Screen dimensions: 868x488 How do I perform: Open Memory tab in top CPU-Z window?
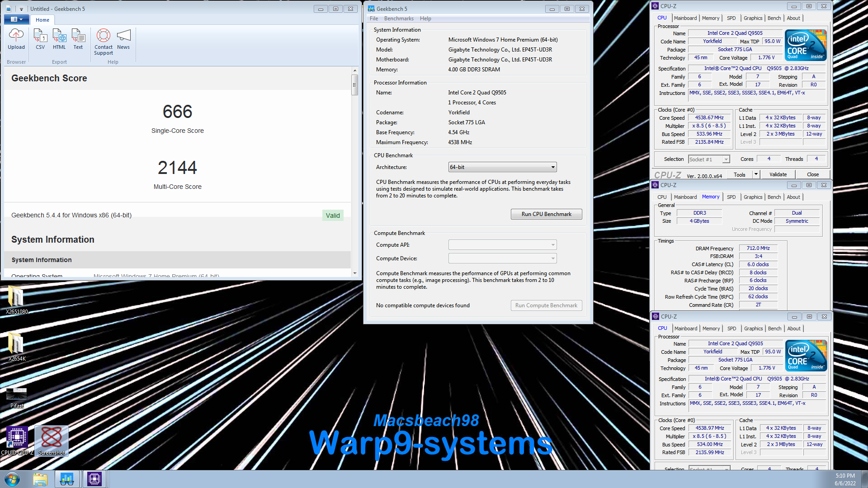click(710, 18)
